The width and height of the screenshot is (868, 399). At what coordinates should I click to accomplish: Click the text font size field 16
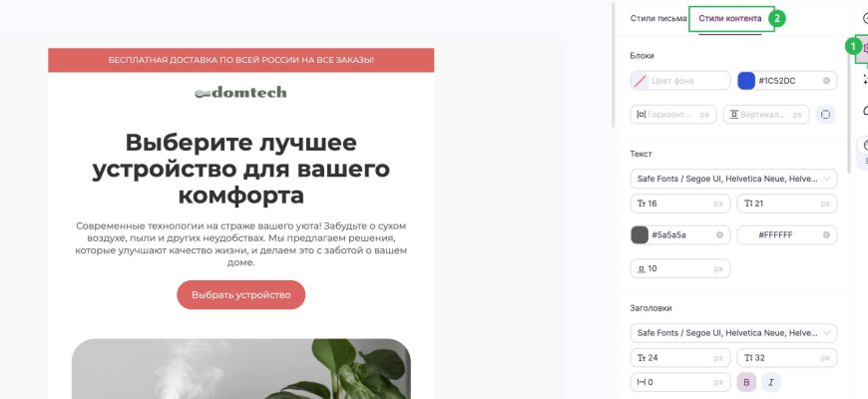[x=680, y=203]
